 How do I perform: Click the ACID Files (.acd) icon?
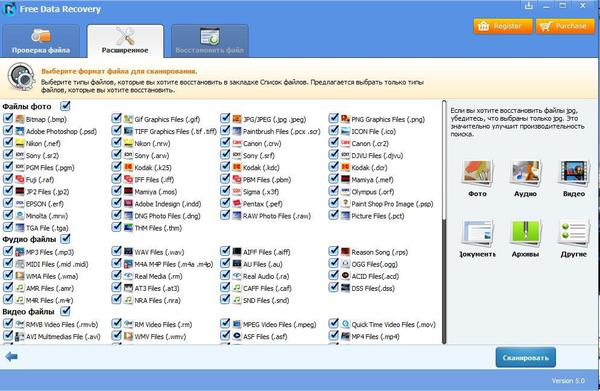click(346, 276)
